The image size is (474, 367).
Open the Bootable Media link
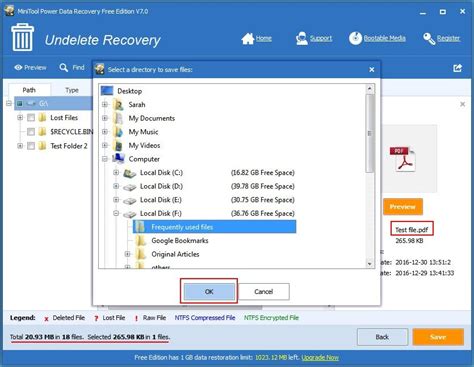385,38
